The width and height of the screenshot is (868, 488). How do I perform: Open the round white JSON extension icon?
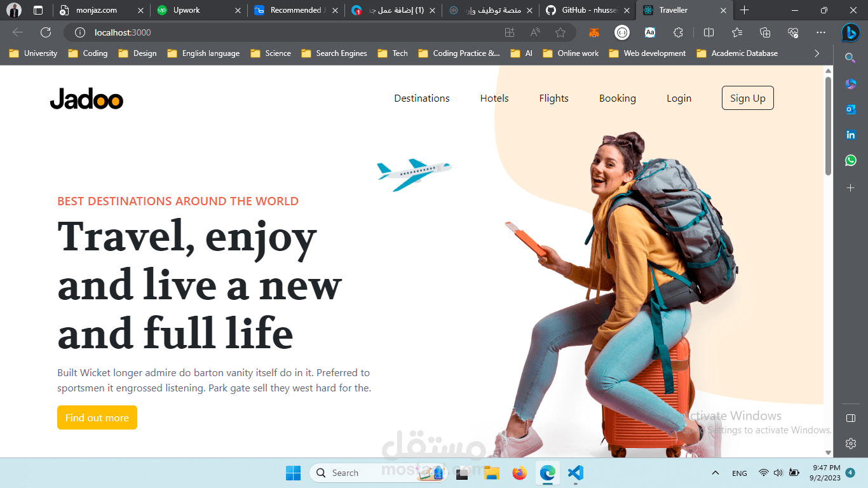click(622, 32)
